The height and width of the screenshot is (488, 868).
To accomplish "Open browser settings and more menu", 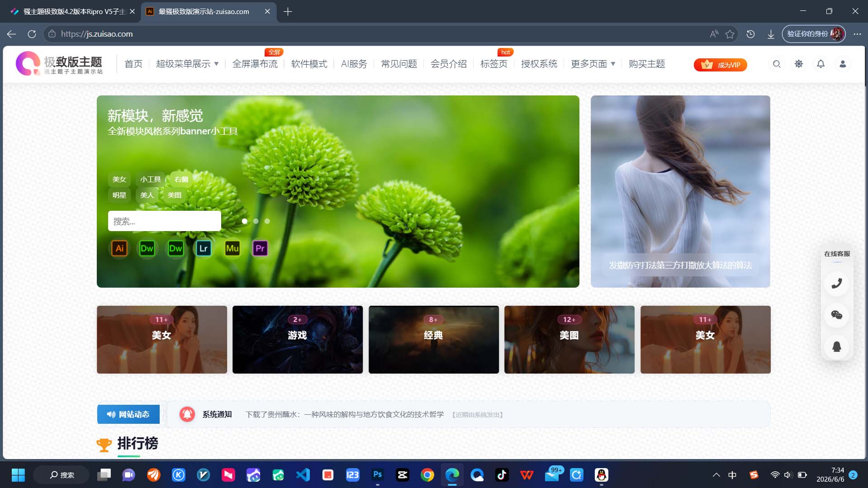I will (x=857, y=34).
